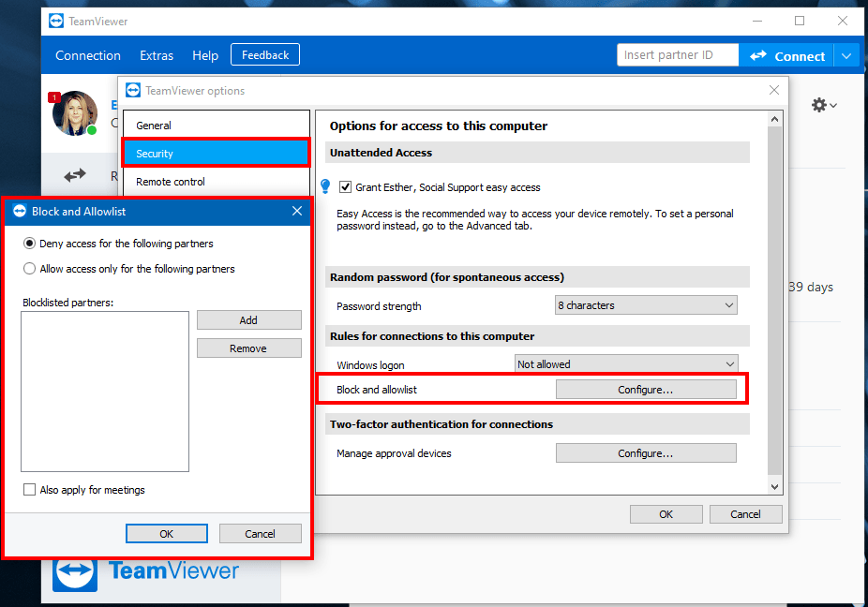Click inside the Insert partner ID field
The width and height of the screenshot is (868, 607).
[677, 54]
